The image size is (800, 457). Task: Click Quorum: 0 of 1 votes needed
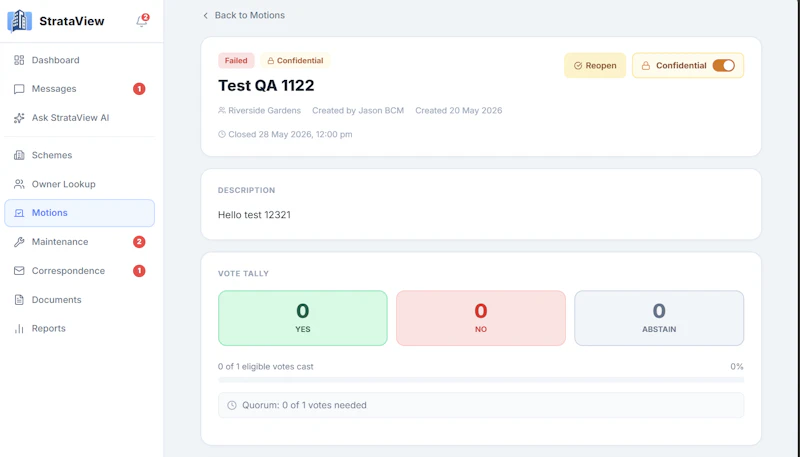[304, 405]
